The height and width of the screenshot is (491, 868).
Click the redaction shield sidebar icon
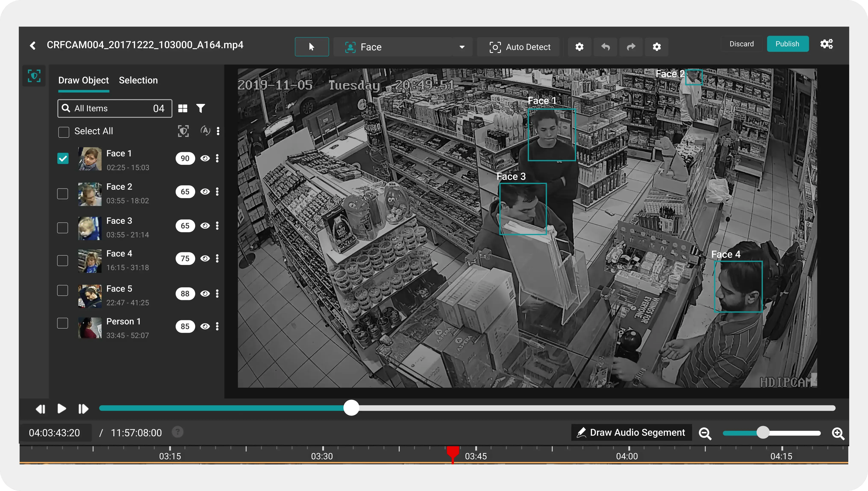(34, 76)
